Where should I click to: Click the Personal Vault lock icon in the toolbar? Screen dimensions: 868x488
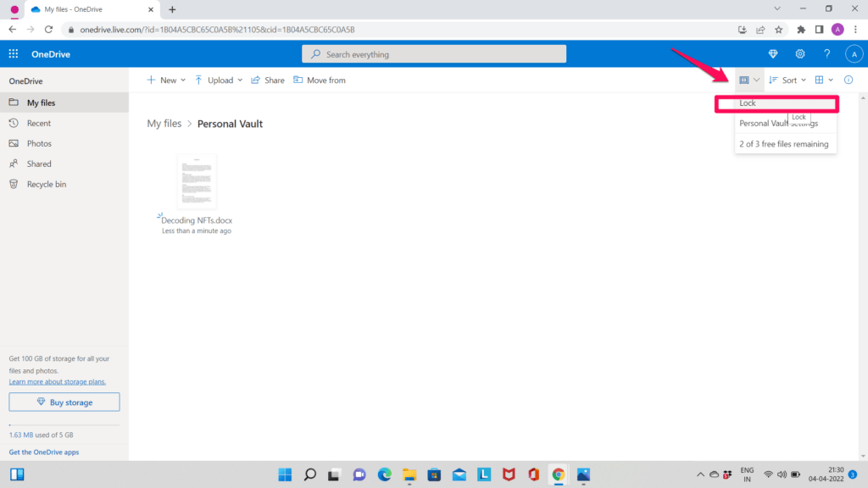pos(744,79)
